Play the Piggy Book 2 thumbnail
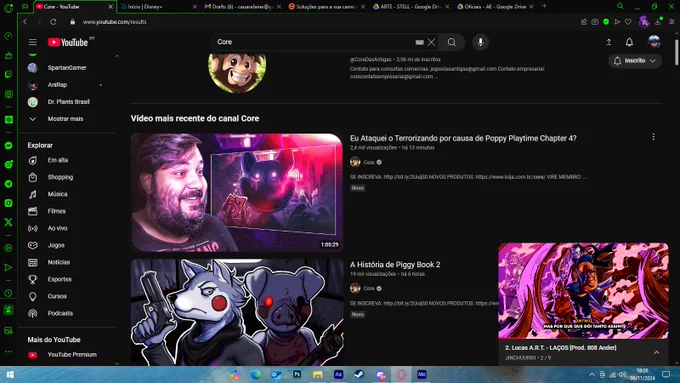The image size is (680, 383). [x=237, y=312]
